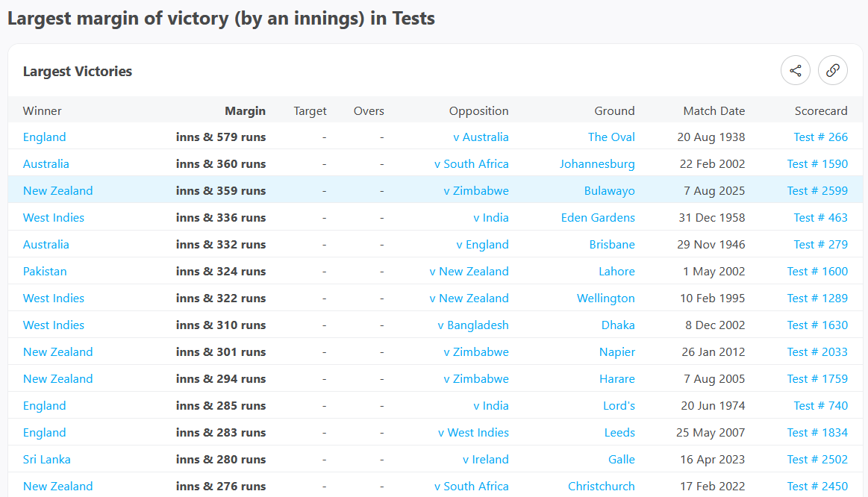Open Christchurch ground link
Viewport: 868px width, 497px height.
601,487
